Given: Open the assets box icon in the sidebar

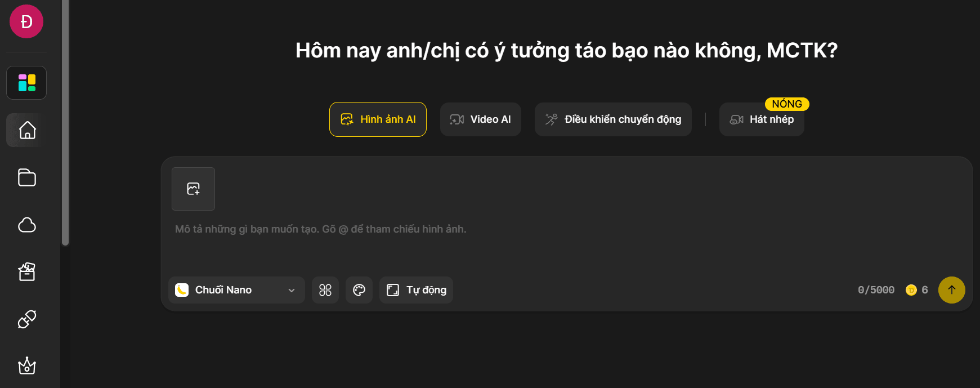Looking at the screenshot, I should pyautogui.click(x=26, y=272).
